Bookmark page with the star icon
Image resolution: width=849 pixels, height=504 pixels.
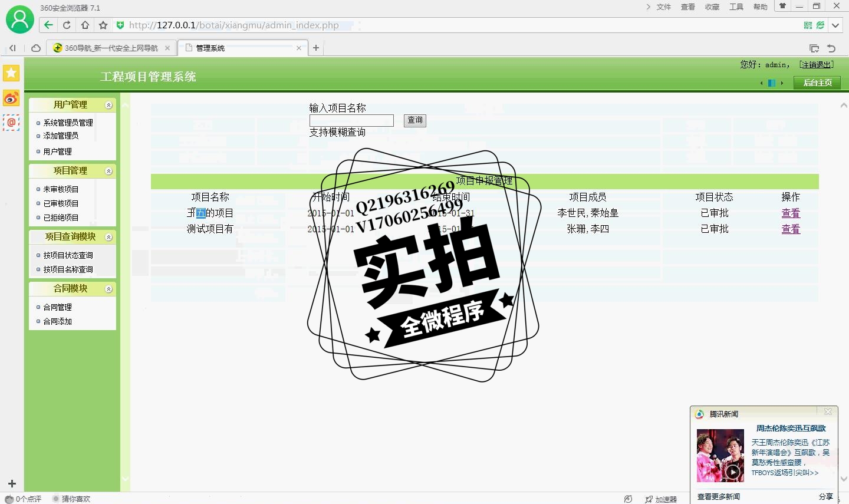coord(103,25)
